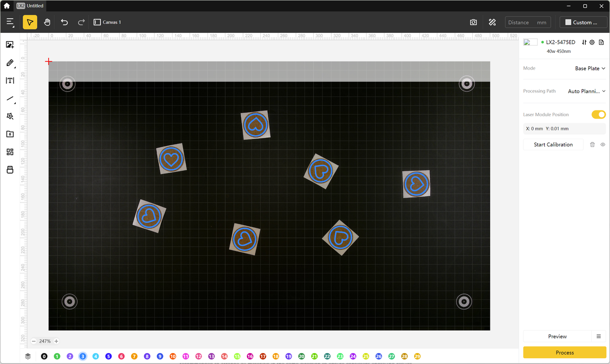
Task: Toggle Laser Module Position switch
Action: 599,114
